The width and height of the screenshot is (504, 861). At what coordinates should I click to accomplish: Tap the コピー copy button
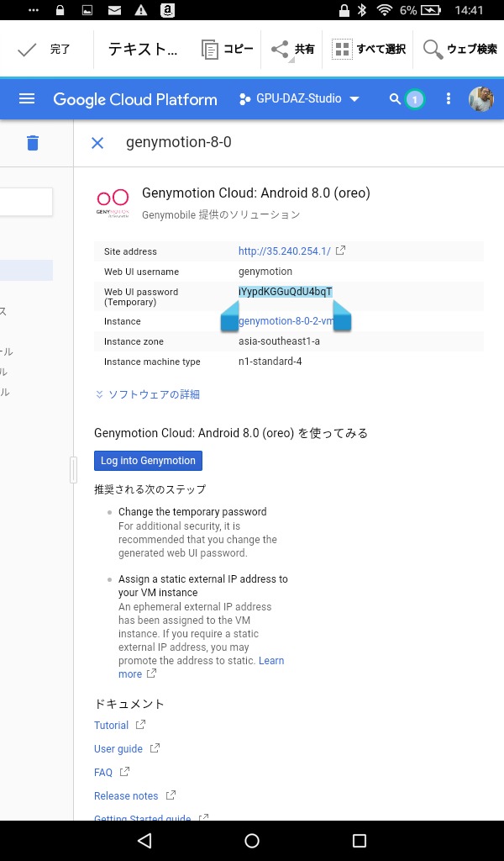point(227,50)
